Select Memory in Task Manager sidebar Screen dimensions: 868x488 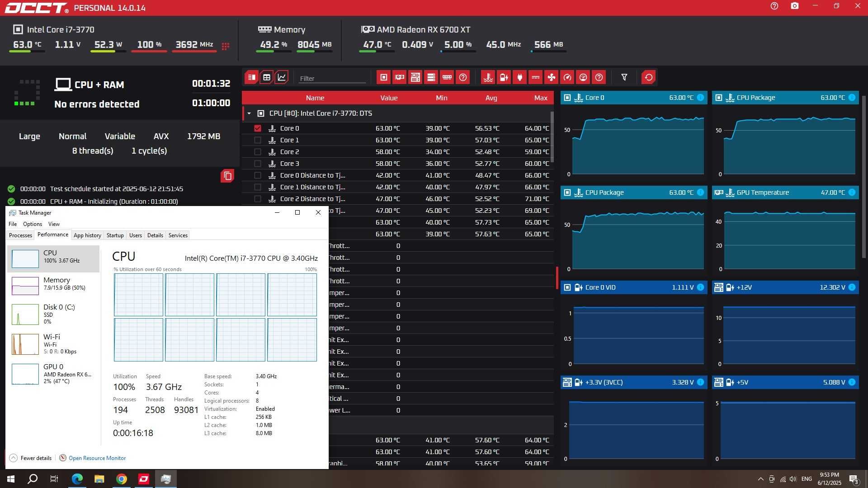53,286
